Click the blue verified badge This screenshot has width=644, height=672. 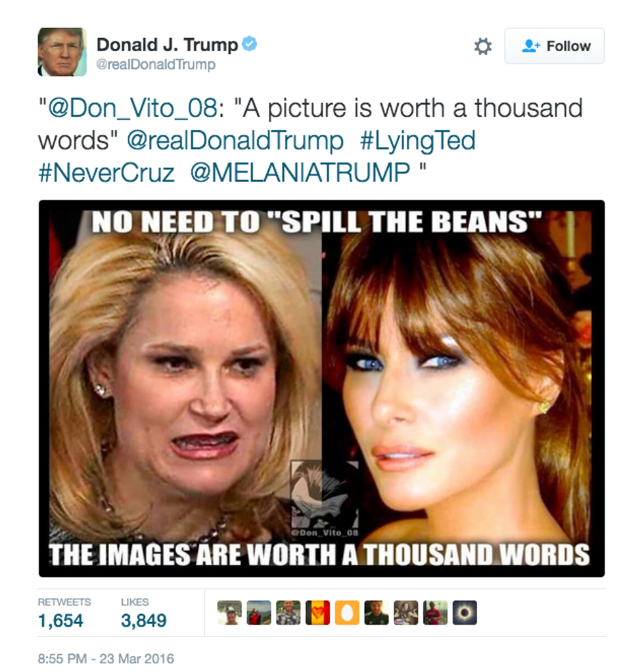(x=250, y=44)
